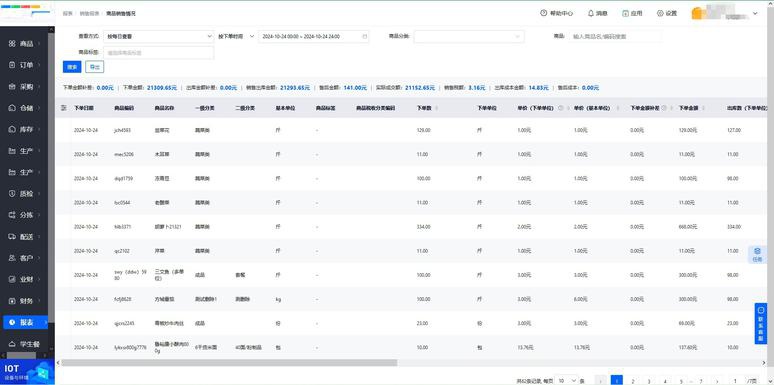Viewport: 774px width, 385px height.
Task: Click product code fcfj8628
Action: pyautogui.click(x=122, y=299)
